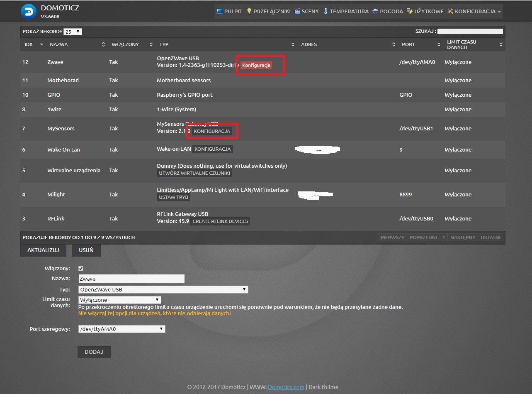
Task: Select the GPIO hardware row name
Action: (54, 95)
